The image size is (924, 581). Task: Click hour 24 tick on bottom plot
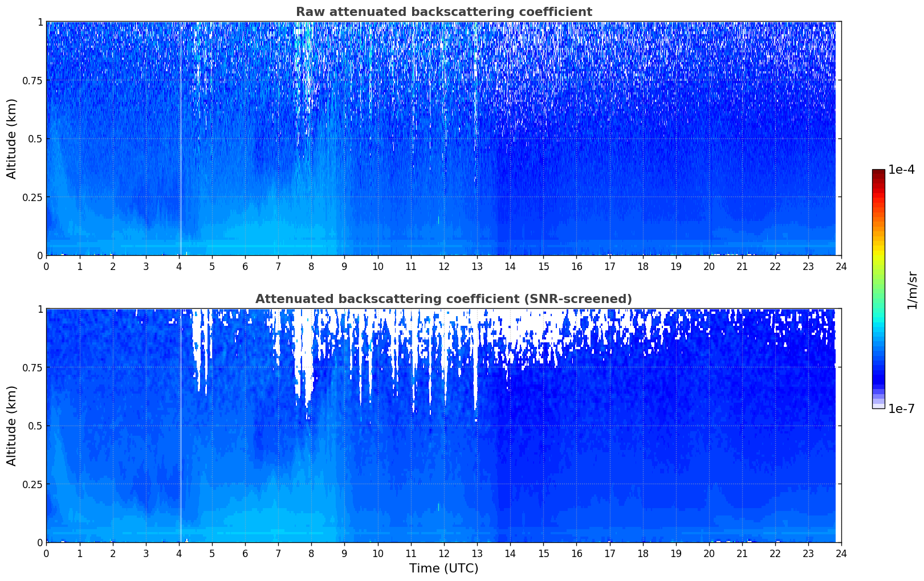point(841,553)
